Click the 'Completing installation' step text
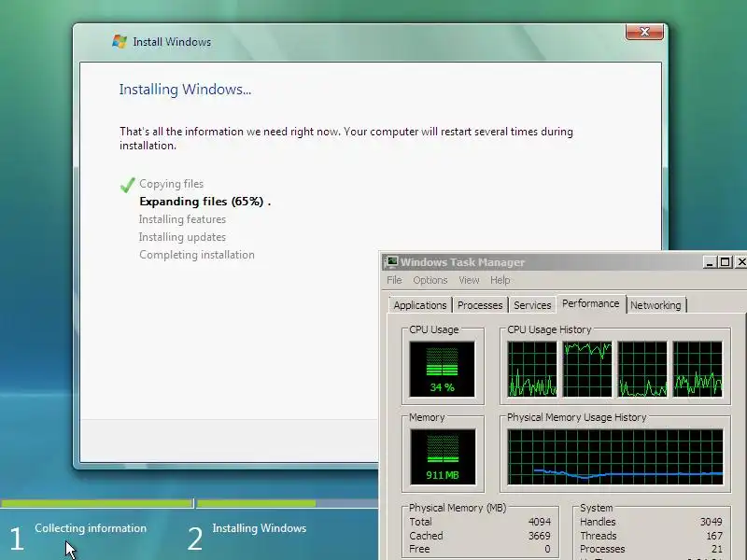This screenshot has width=747, height=560. tap(197, 255)
